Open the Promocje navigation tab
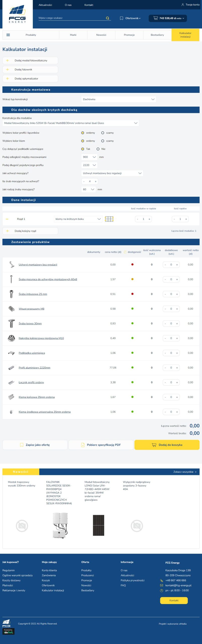Viewport: 202px width, 644px height. [x=129, y=35]
